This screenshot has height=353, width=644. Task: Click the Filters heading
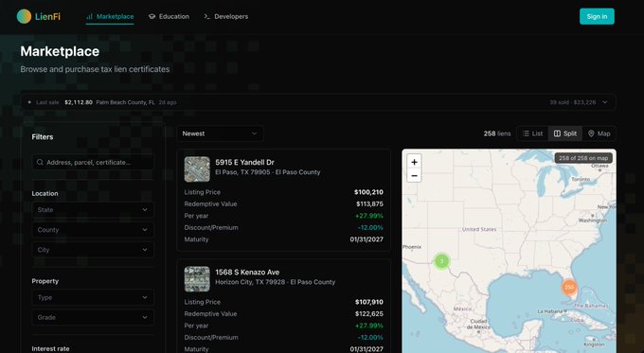coord(43,136)
